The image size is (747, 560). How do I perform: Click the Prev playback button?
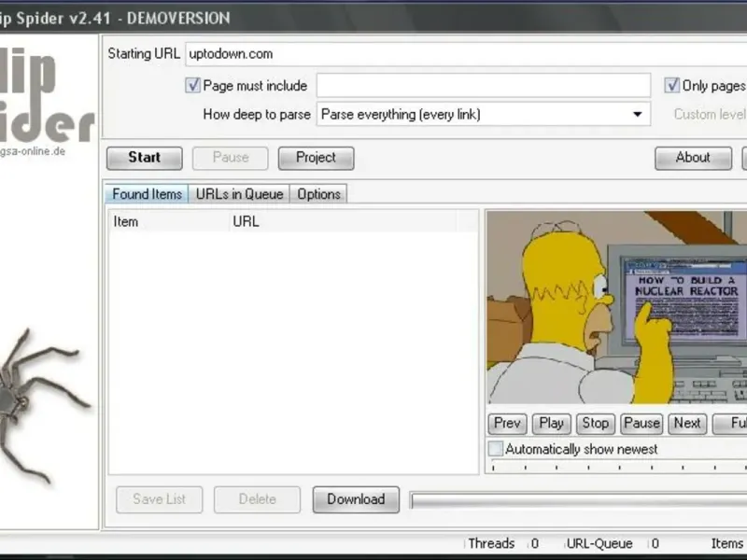tap(507, 424)
